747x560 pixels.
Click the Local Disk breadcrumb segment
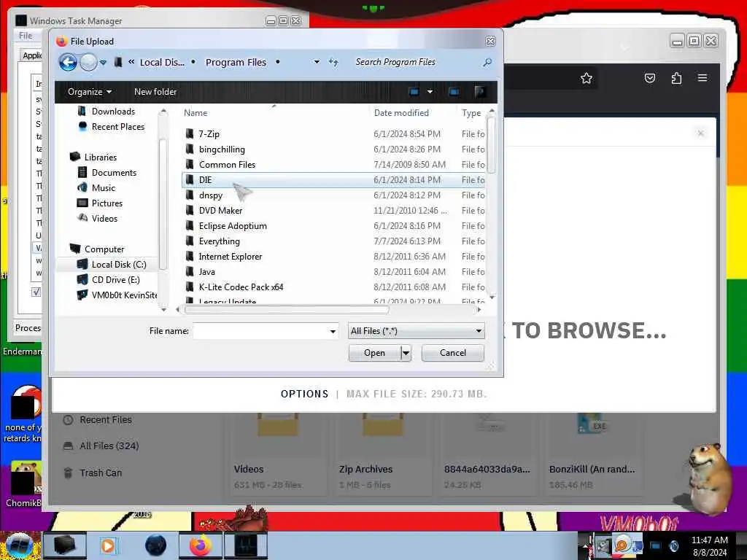point(162,63)
